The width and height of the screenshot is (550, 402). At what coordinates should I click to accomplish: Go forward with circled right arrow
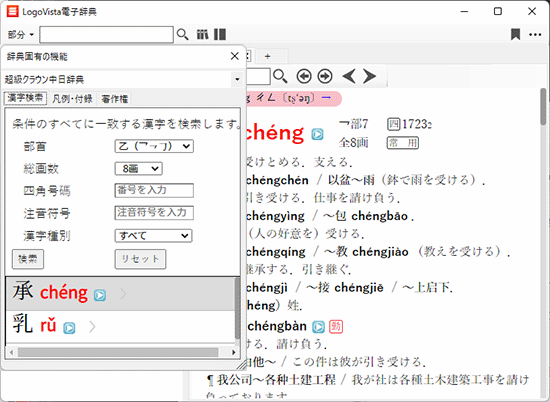(325, 76)
